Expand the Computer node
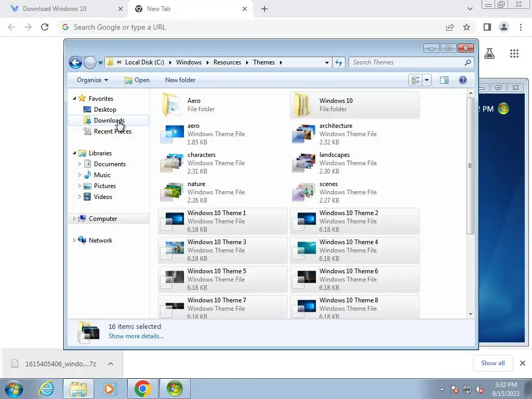Viewport: 532px width, 399px height. point(74,219)
